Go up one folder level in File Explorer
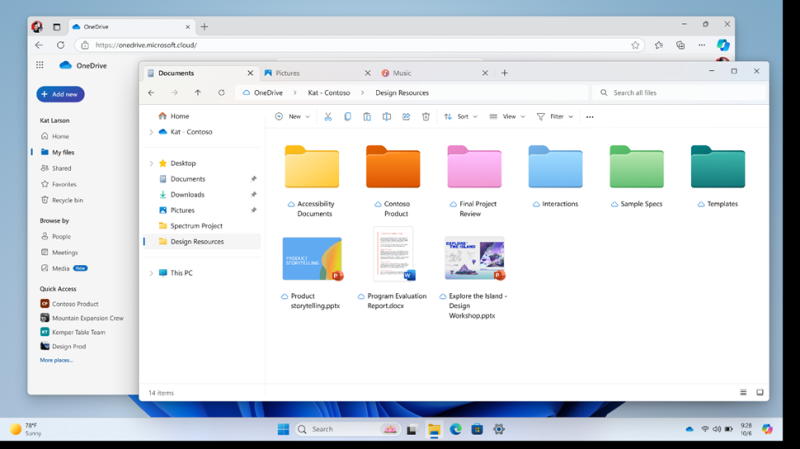Screen dimensions: 800x449 tap(198, 93)
